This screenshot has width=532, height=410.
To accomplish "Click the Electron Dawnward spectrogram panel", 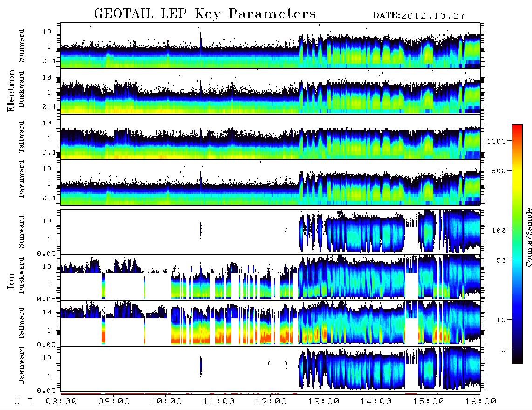I will coord(270,182).
